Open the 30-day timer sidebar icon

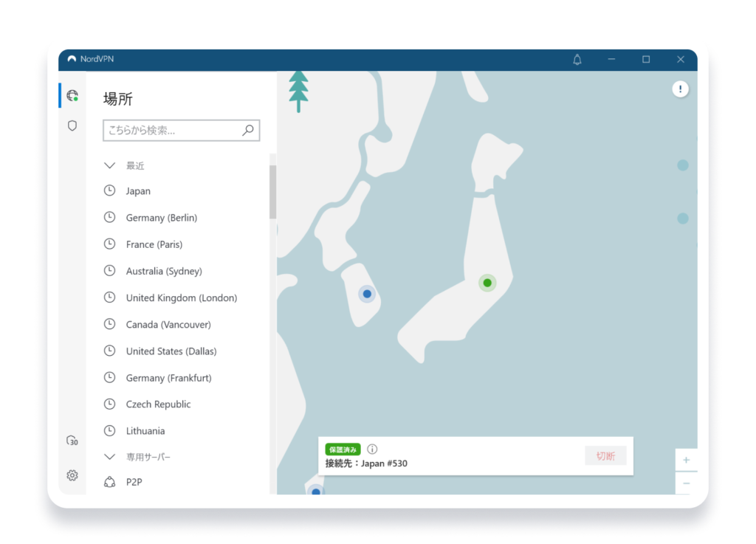(72, 441)
